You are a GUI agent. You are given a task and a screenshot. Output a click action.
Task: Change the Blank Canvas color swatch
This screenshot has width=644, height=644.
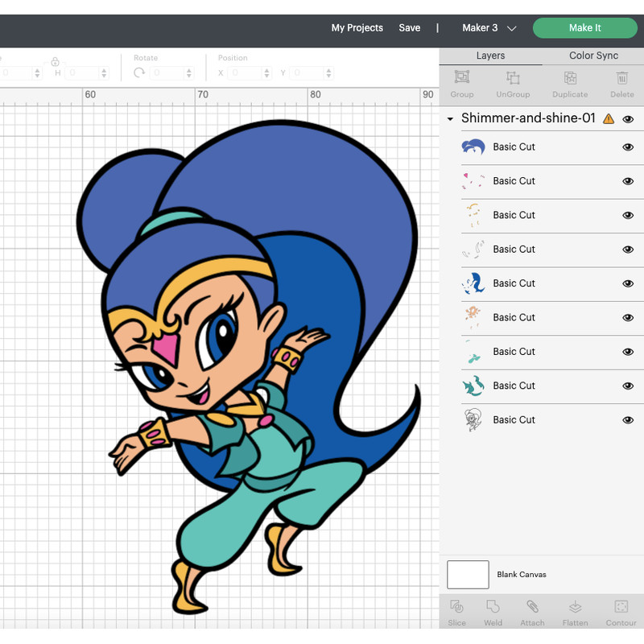click(x=468, y=574)
